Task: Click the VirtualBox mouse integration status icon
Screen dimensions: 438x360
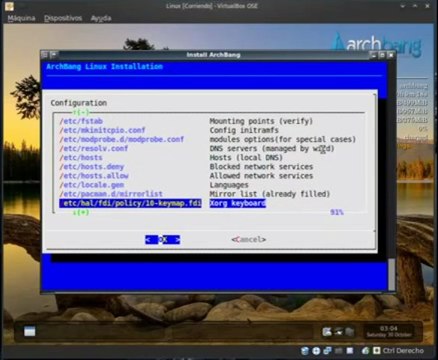Action: [x=366, y=351]
